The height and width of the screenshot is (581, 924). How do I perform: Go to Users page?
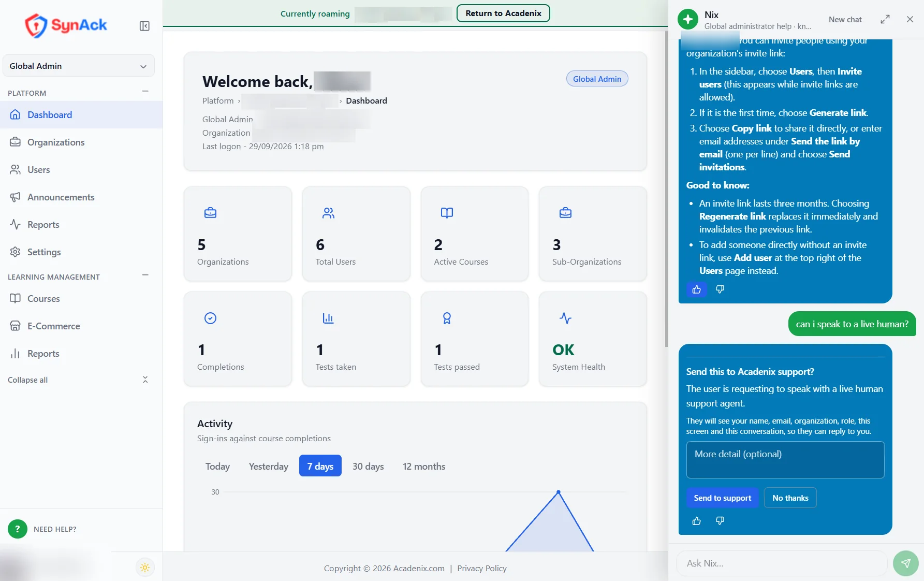tap(81, 169)
